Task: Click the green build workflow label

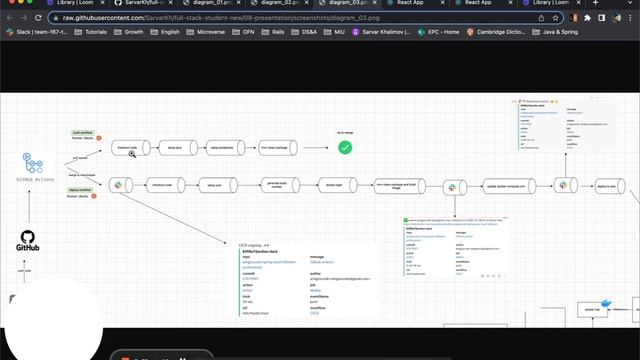Action: pyautogui.click(x=83, y=133)
